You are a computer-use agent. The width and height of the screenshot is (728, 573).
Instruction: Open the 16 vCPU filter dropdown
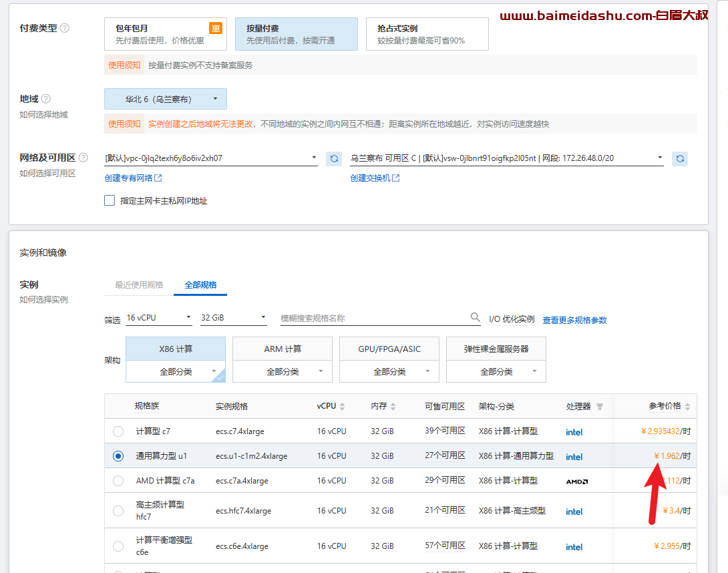pos(159,318)
